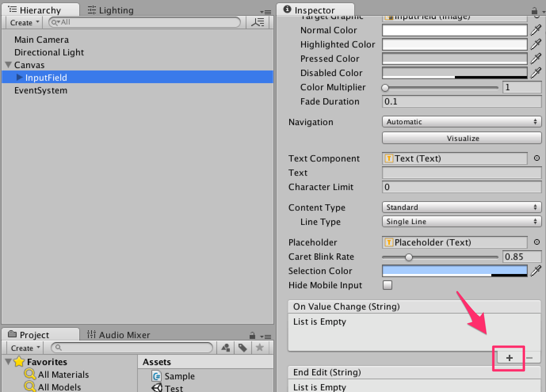Viewport: 546px width, 392px height.
Task: Click the Visualize navigation button
Action: point(461,138)
